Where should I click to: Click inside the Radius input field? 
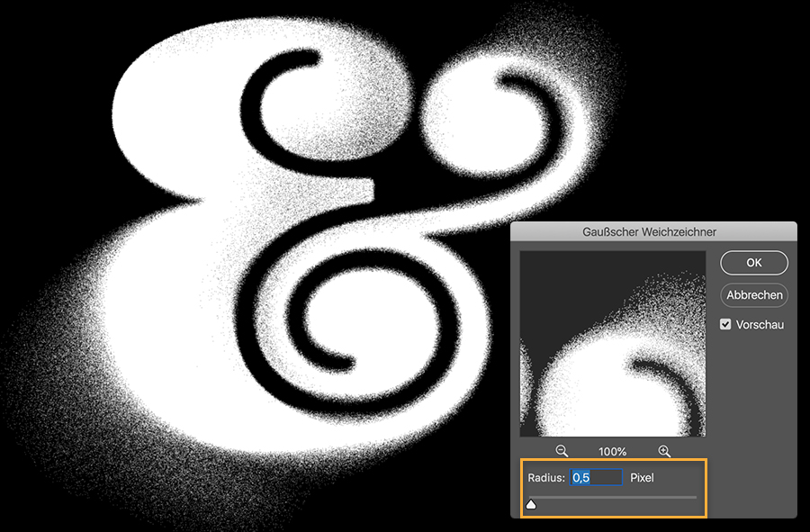pos(596,477)
